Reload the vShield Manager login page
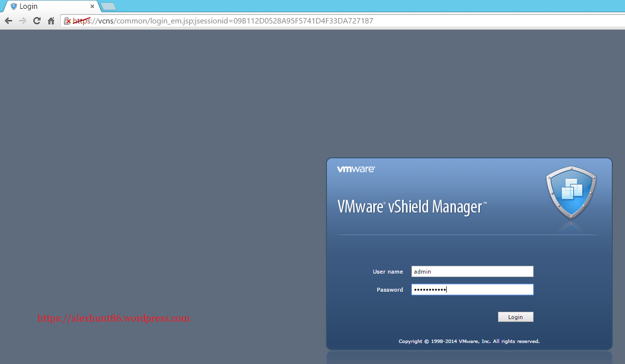The width and height of the screenshot is (625, 364). pos(37,21)
